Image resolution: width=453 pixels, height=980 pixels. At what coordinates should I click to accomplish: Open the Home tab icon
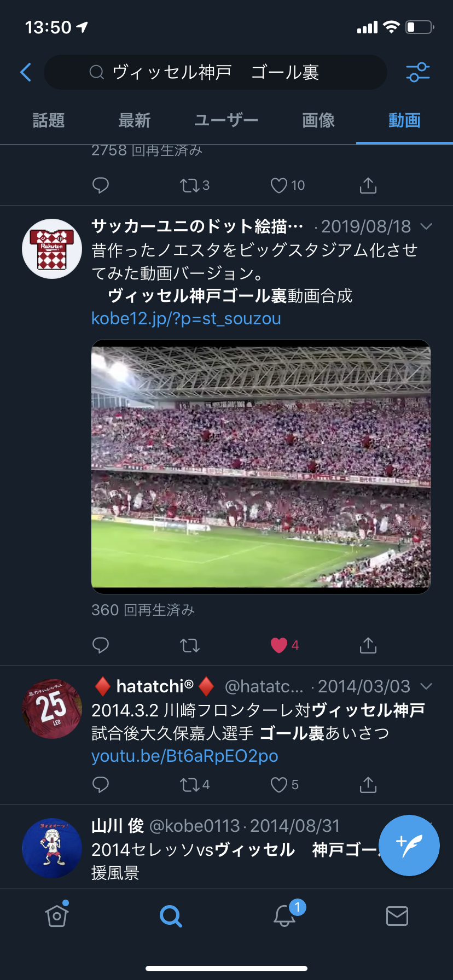point(57,915)
